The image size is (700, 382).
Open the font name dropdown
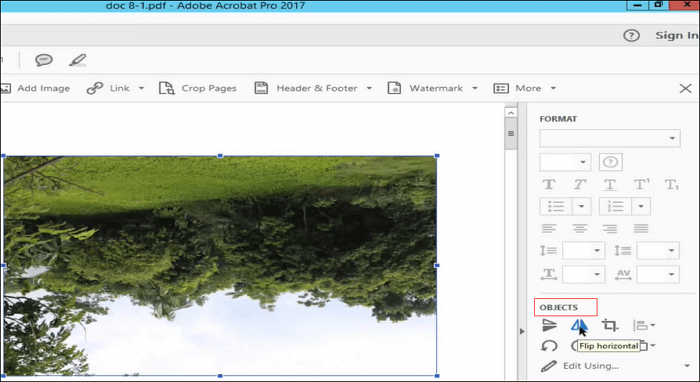pyautogui.click(x=610, y=138)
